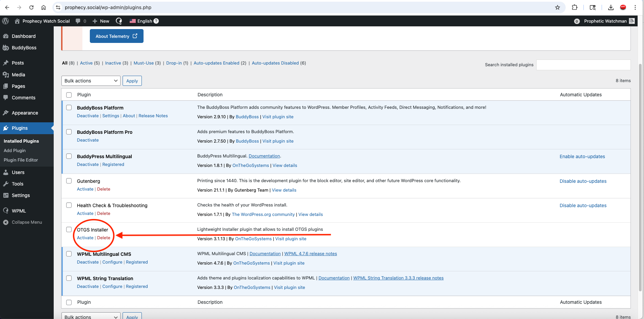The height and width of the screenshot is (319, 644).
Task: Open browser downloads icon
Action: pyautogui.click(x=611, y=7)
